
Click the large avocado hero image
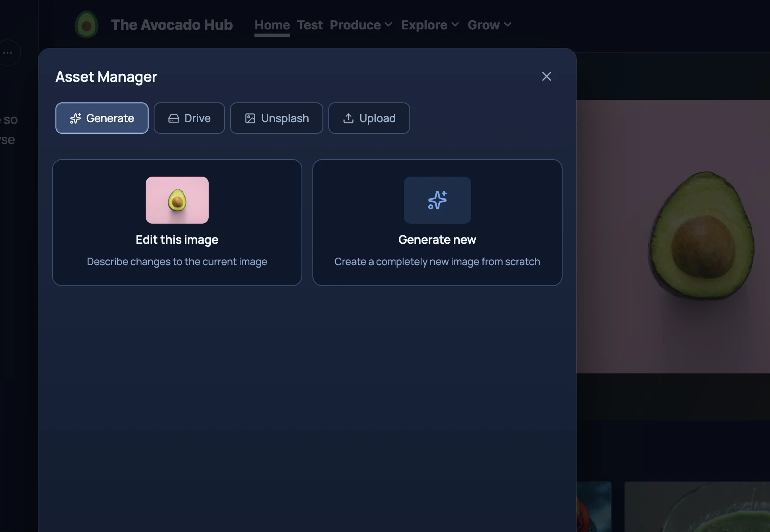click(673, 236)
